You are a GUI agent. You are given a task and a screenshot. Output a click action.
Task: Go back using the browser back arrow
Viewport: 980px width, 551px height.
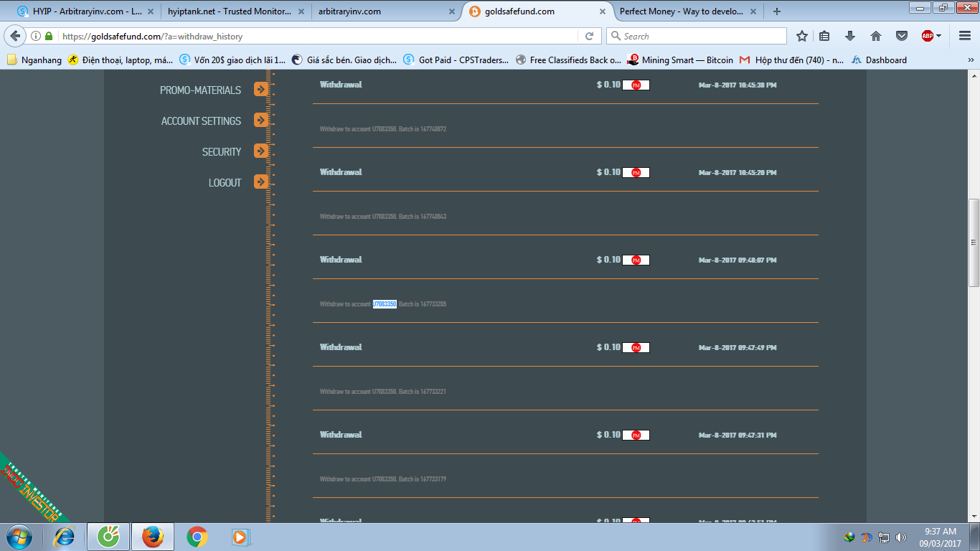tap(16, 36)
